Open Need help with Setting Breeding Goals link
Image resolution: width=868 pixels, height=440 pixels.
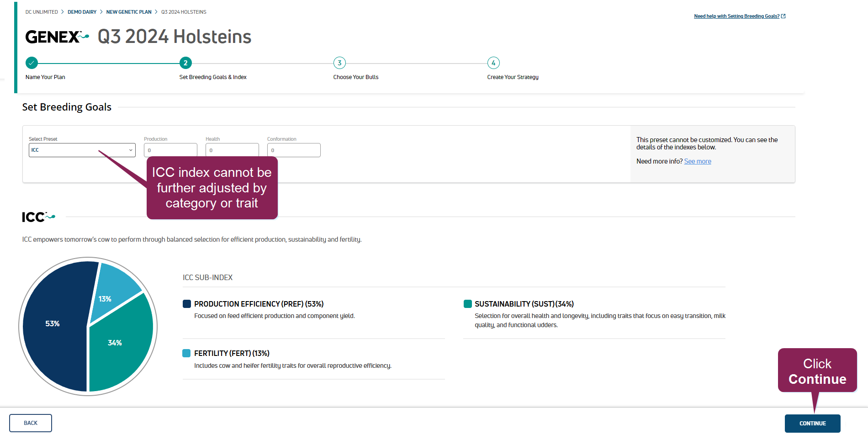click(x=736, y=16)
